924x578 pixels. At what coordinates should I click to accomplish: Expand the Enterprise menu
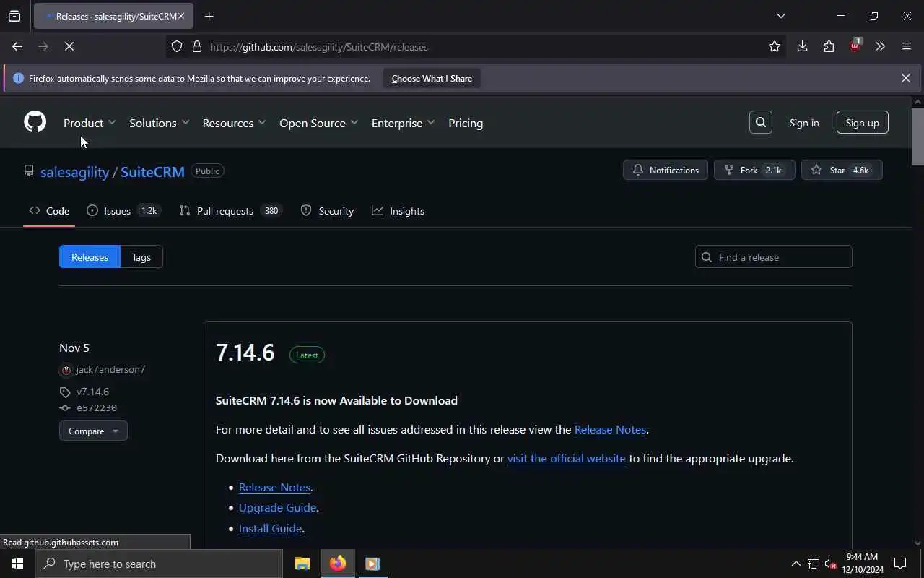click(x=403, y=123)
